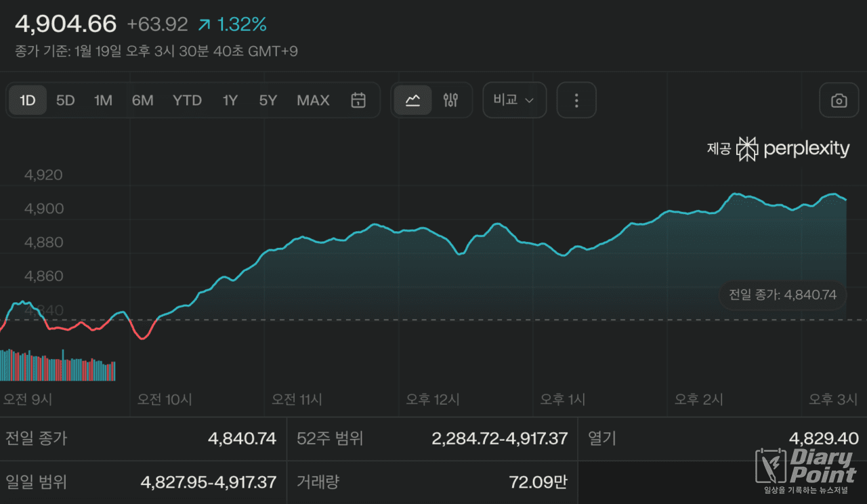Image resolution: width=867 pixels, height=504 pixels.
Task: Select the 1M time range tab
Action: [x=103, y=100]
